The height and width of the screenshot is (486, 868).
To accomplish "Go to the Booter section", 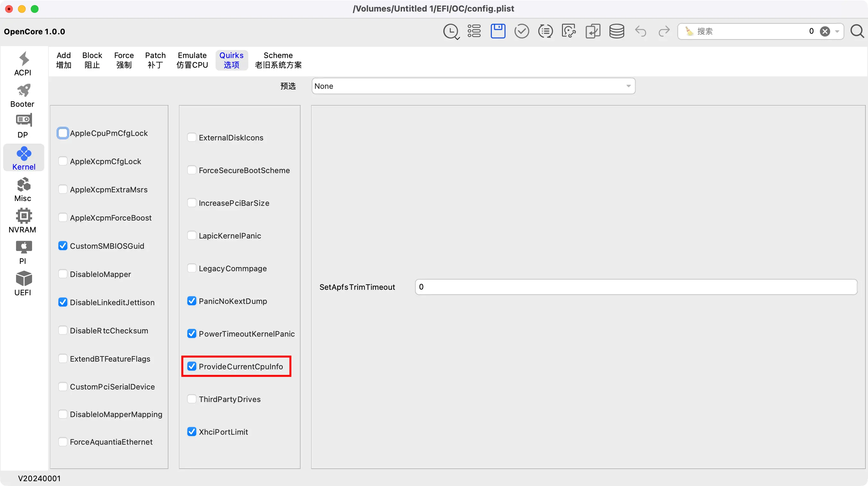I will (x=22, y=95).
